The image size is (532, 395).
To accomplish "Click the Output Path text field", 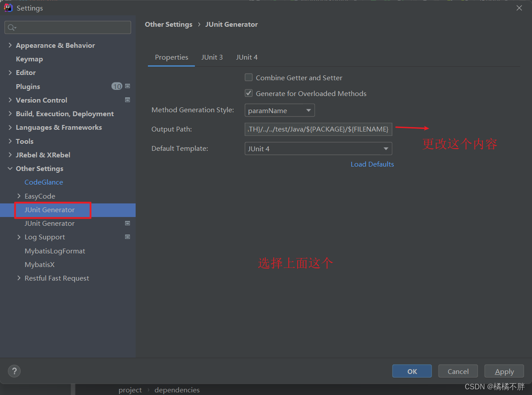I will point(318,129).
